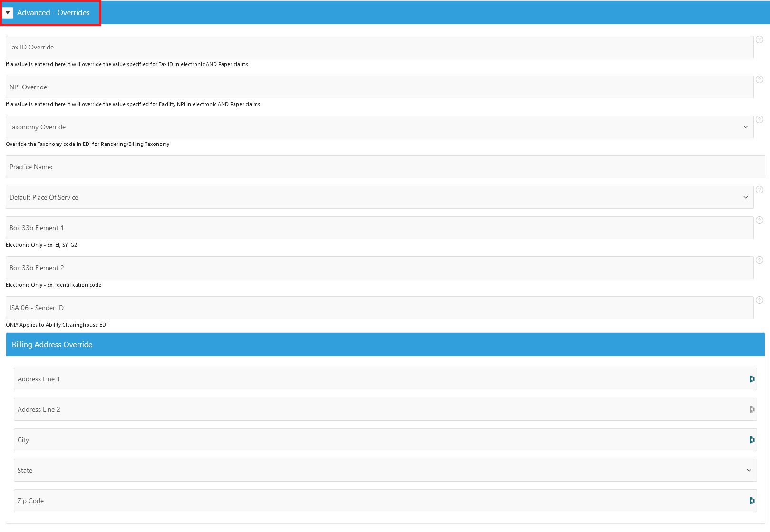Click the help icon for Box 33b Element 1

[x=760, y=220]
